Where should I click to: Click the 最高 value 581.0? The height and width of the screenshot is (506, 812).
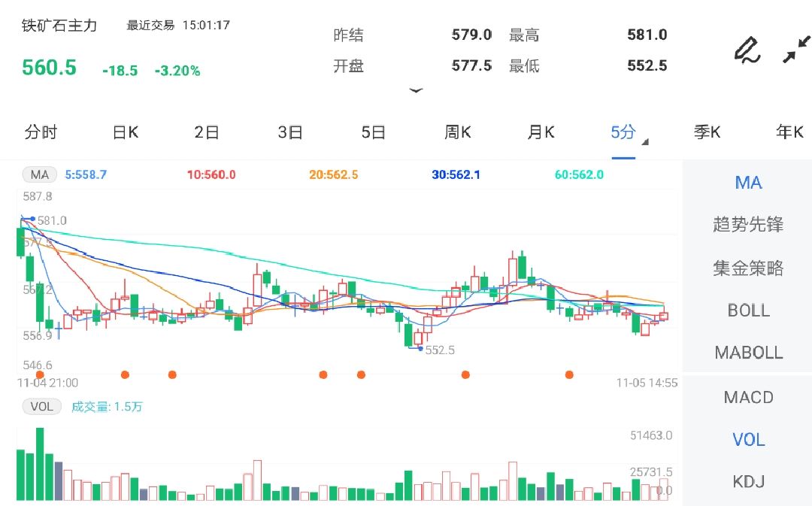coord(647,35)
